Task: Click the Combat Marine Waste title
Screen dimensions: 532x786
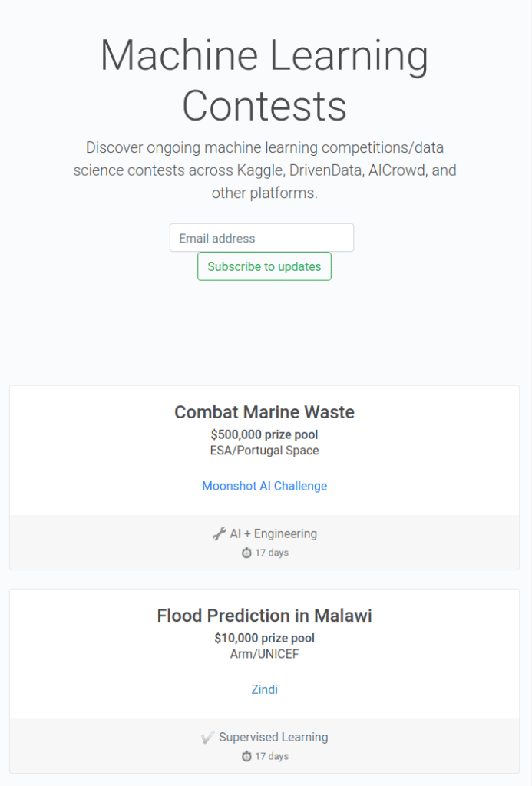Action: (264, 412)
